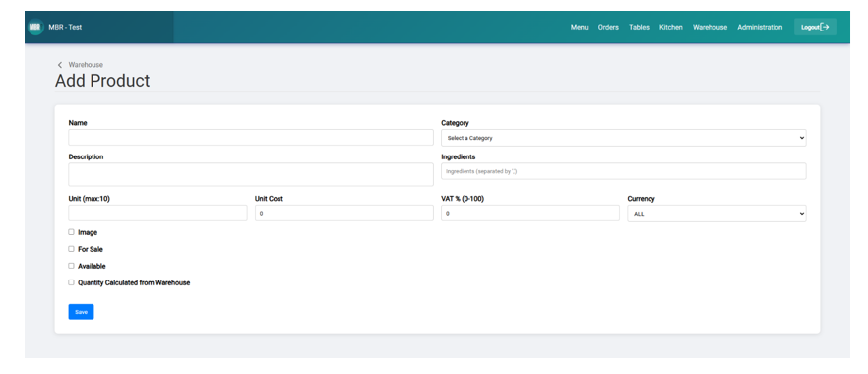Image resolution: width=868 pixels, height=374 pixels.
Task: Toggle Quantity Calculated from Warehouse checkbox
Action: coord(71,282)
